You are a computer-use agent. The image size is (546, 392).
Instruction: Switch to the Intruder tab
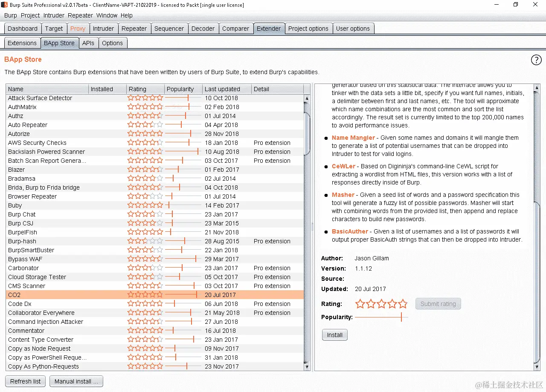(104, 29)
